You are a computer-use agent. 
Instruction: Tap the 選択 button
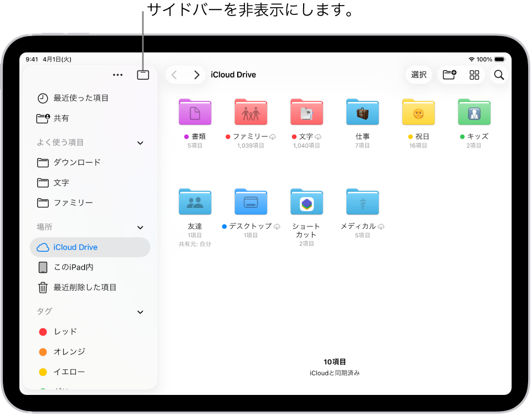pos(418,74)
